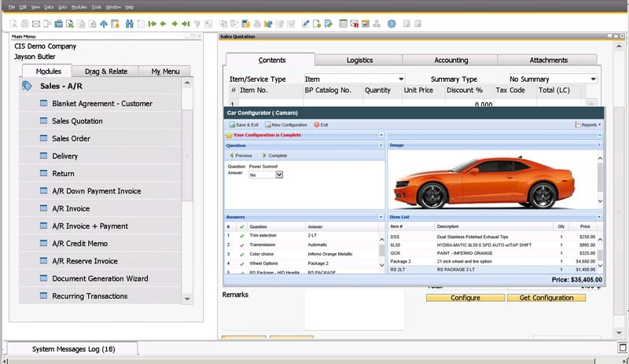Click the Remarks text field
This screenshot has width=629, height=364.
355,309
